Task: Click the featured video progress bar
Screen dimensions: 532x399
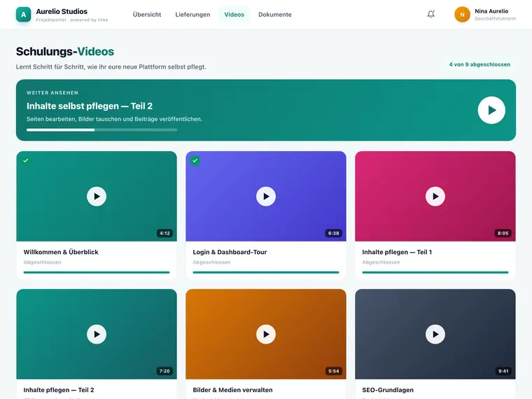Action: (101, 129)
